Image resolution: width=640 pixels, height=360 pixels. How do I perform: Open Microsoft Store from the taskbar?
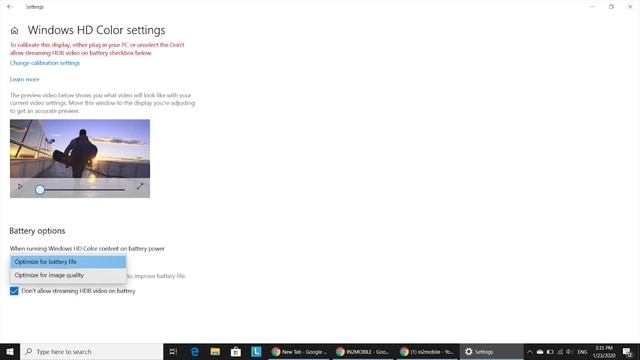pyautogui.click(x=236, y=351)
